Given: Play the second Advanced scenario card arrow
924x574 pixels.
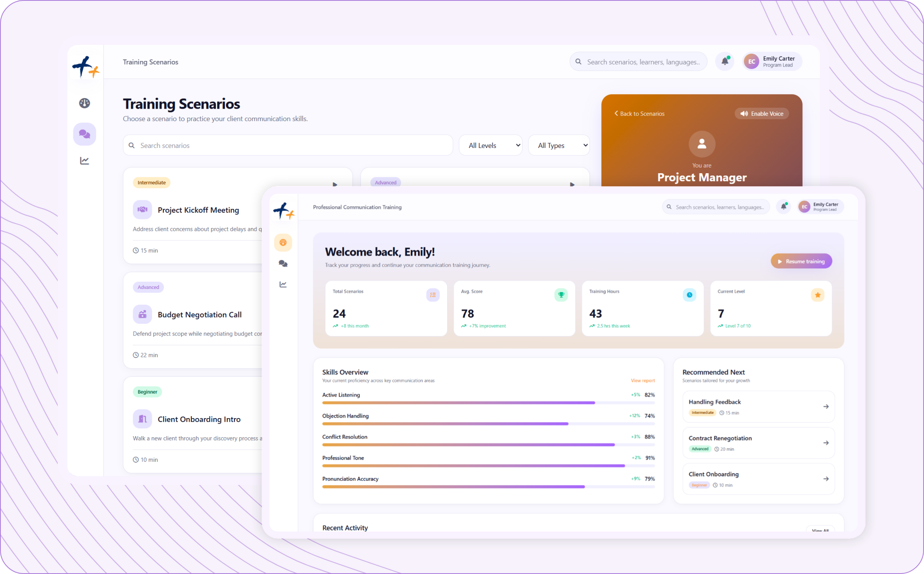Looking at the screenshot, I should 572,184.
